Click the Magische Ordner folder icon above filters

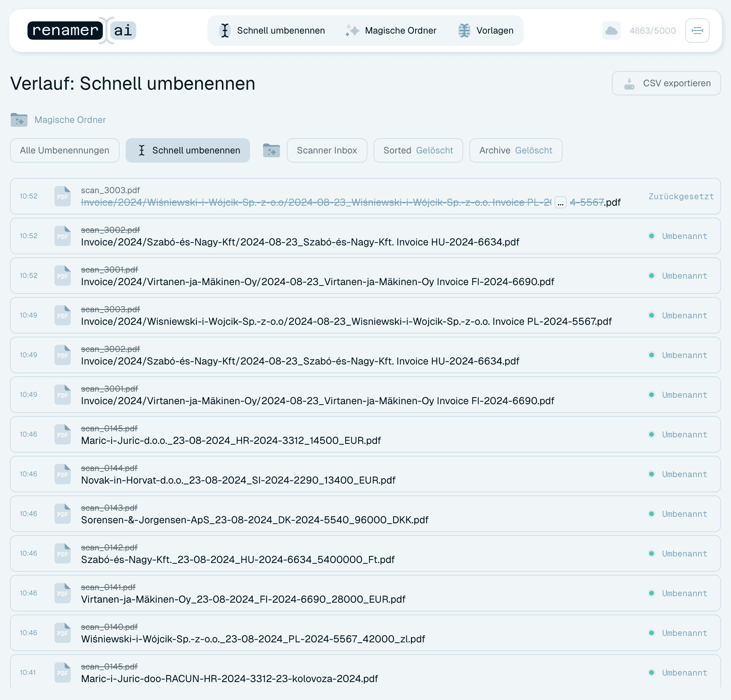(19, 120)
